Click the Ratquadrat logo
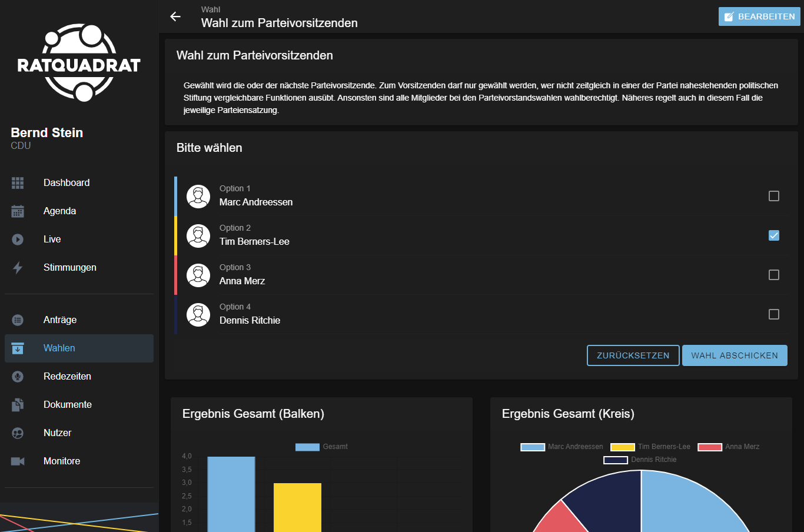804x532 pixels. (79, 62)
